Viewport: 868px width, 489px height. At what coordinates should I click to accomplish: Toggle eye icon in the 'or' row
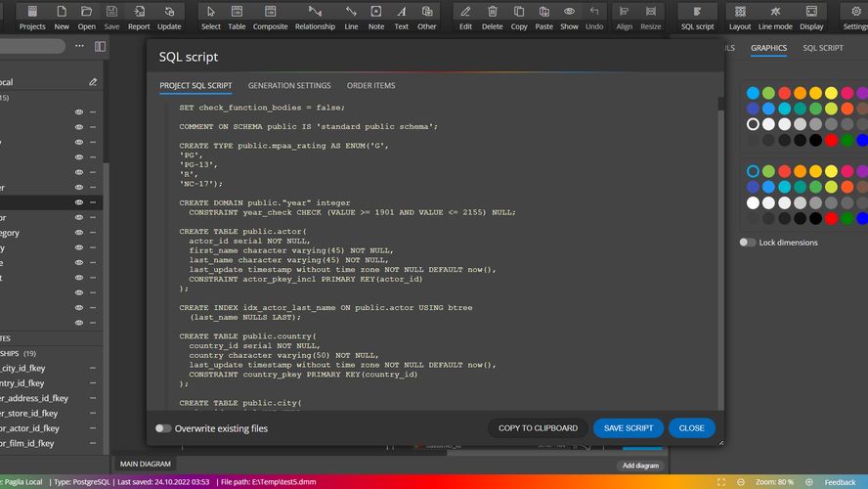click(x=79, y=218)
